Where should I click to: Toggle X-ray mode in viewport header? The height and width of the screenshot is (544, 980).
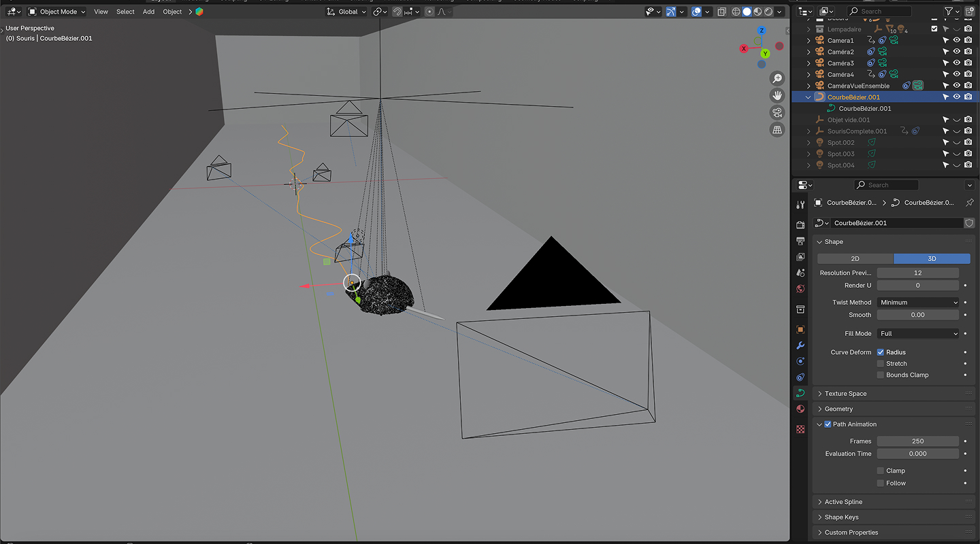click(721, 12)
